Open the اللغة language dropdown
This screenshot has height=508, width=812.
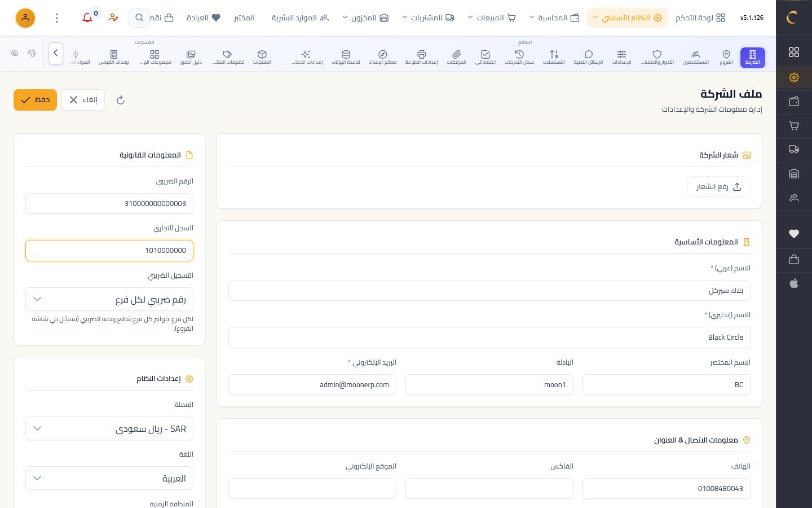point(109,478)
